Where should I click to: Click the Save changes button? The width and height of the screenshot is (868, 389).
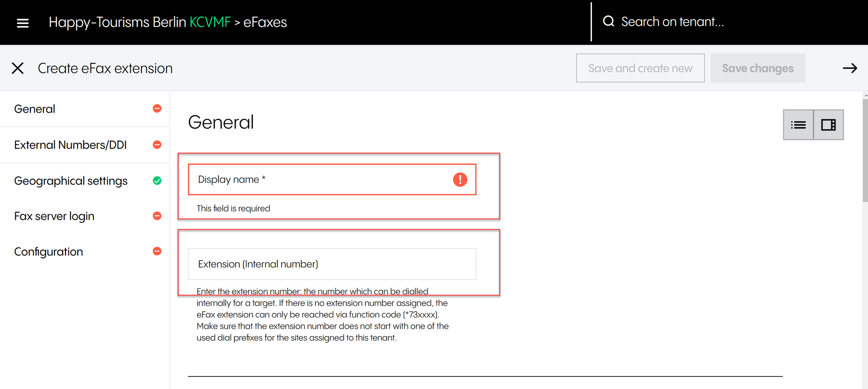click(x=757, y=68)
